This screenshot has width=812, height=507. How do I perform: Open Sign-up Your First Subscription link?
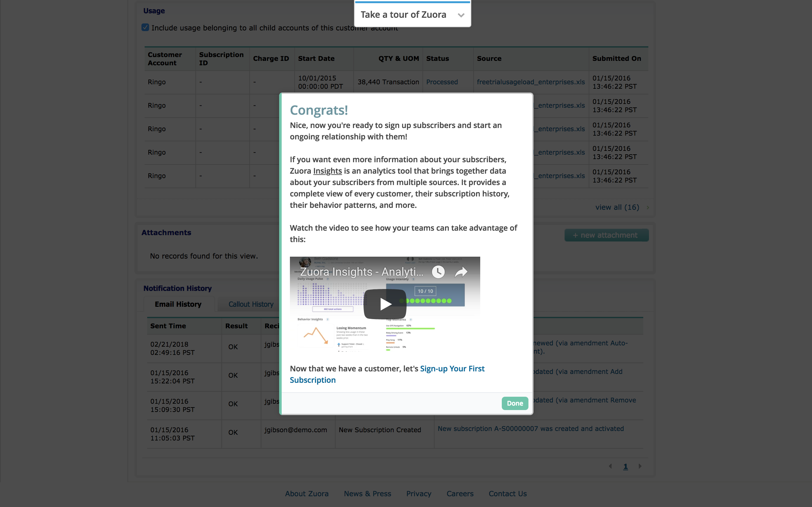tap(452, 369)
